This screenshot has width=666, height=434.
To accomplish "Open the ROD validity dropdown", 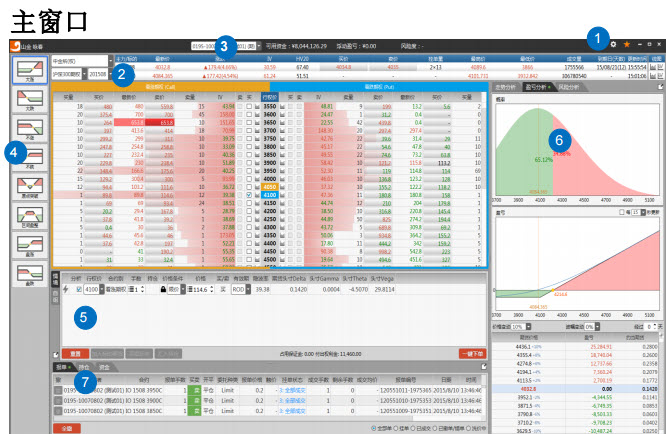I will (x=248, y=289).
